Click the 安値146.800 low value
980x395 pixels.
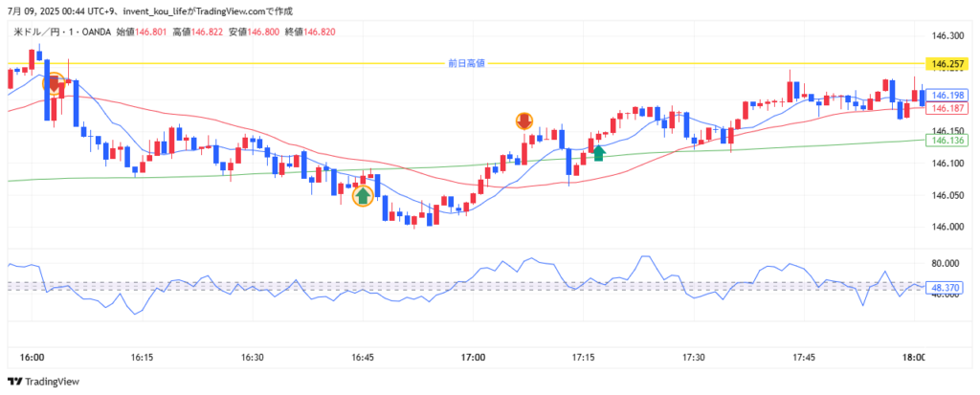[x=253, y=32]
